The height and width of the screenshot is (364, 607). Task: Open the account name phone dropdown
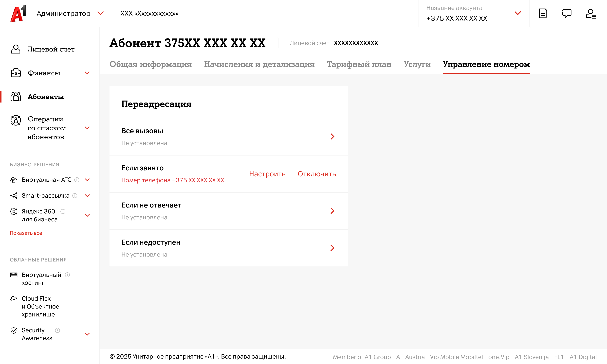pos(517,13)
